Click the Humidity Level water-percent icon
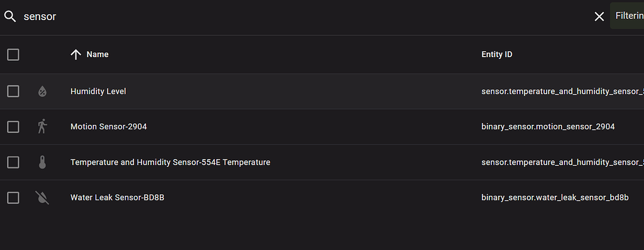The image size is (644, 250). [42, 92]
